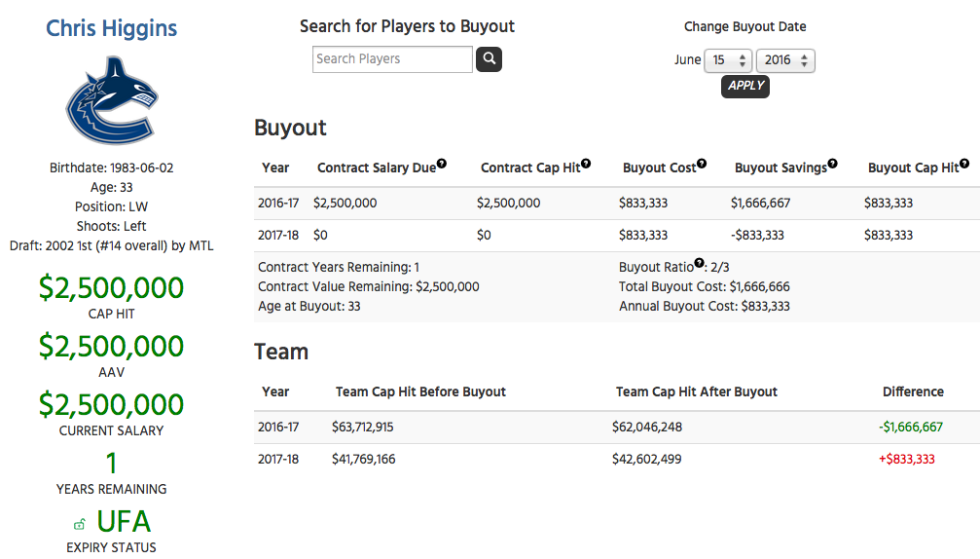Click the Team Cap Hit After Buyout header
The image size is (980, 559).
[696, 392]
